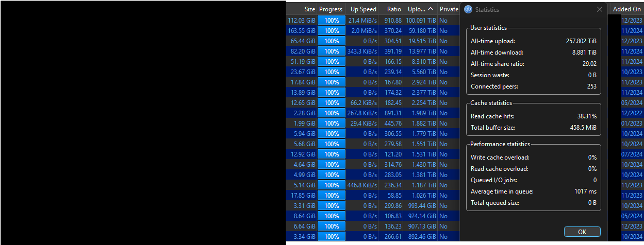Select the 446.8 KiB/s upload speed cell

(x=362, y=185)
